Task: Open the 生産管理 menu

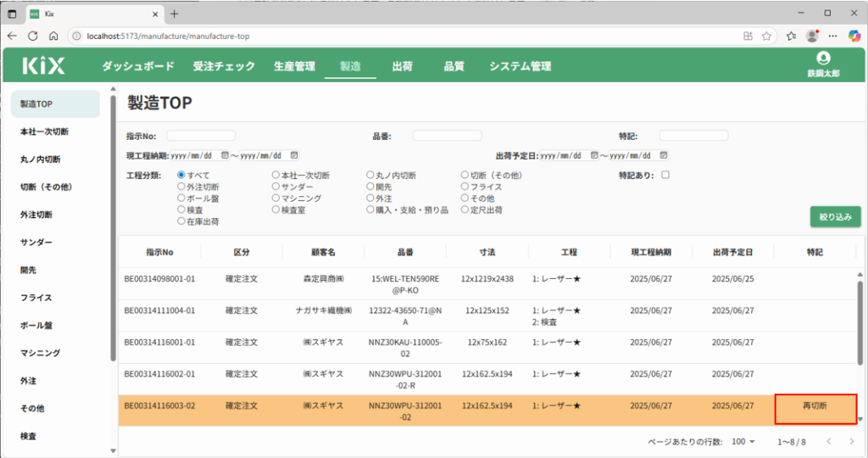Action: 294,66
